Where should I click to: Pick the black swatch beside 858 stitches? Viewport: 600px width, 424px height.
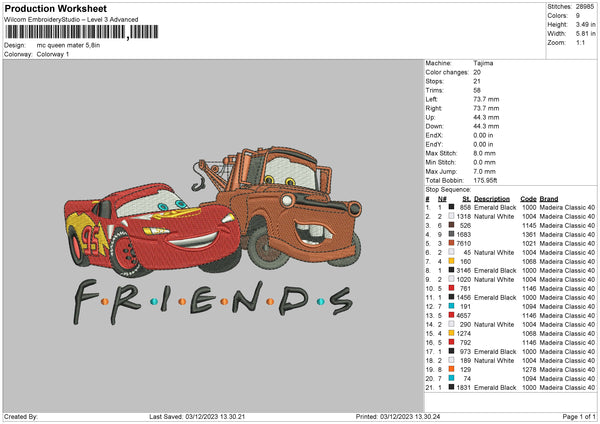click(452, 207)
